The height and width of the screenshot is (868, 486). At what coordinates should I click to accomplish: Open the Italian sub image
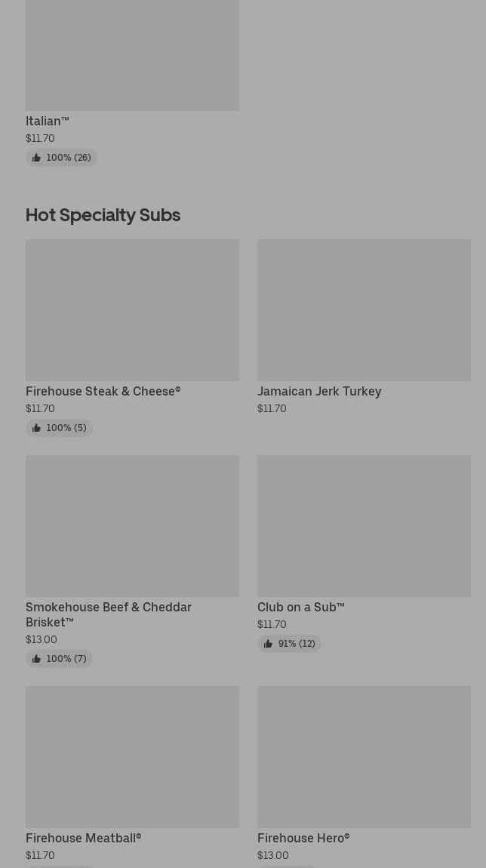click(132, 55)
